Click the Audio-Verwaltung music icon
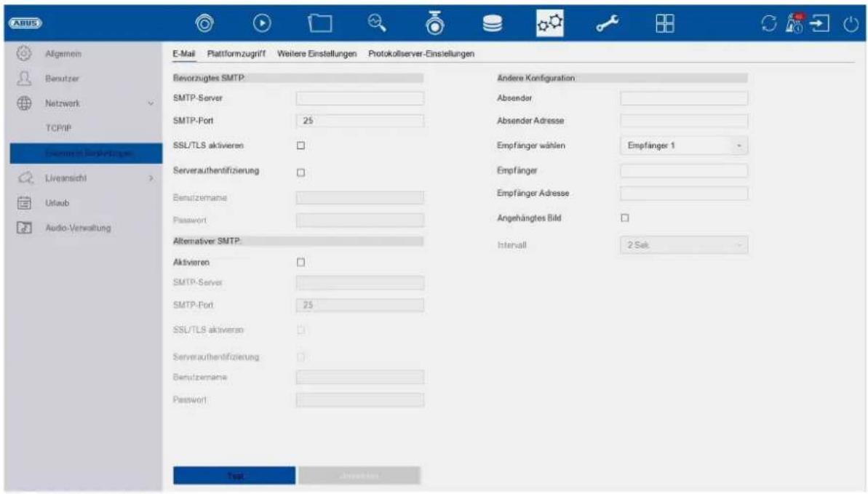Screen dimensions: 868x494 pos(24,228)
